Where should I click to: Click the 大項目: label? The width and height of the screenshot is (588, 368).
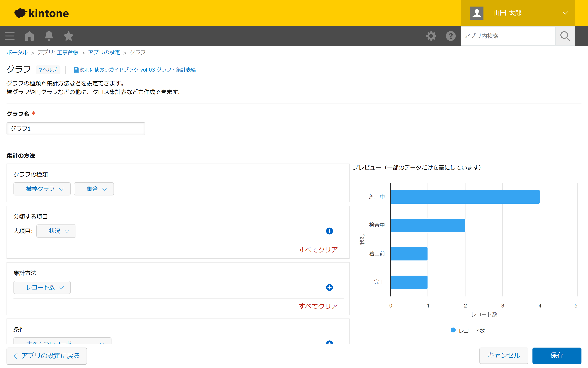23,231
